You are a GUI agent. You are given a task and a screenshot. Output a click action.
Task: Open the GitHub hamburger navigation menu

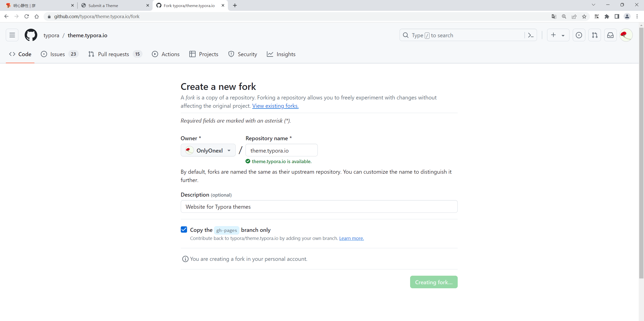(x=12, y=35)
